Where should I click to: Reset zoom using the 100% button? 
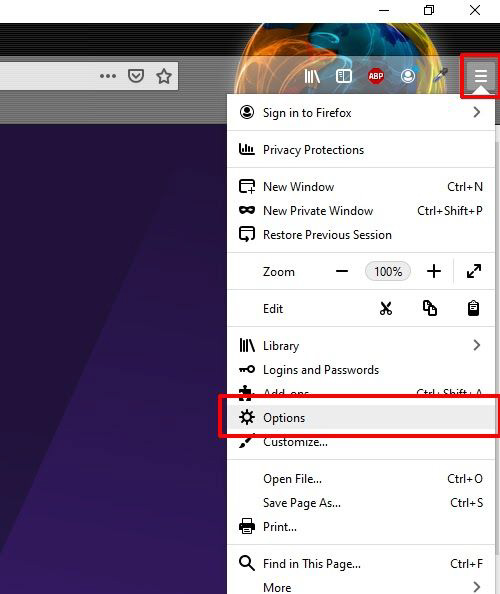point(388,271)
